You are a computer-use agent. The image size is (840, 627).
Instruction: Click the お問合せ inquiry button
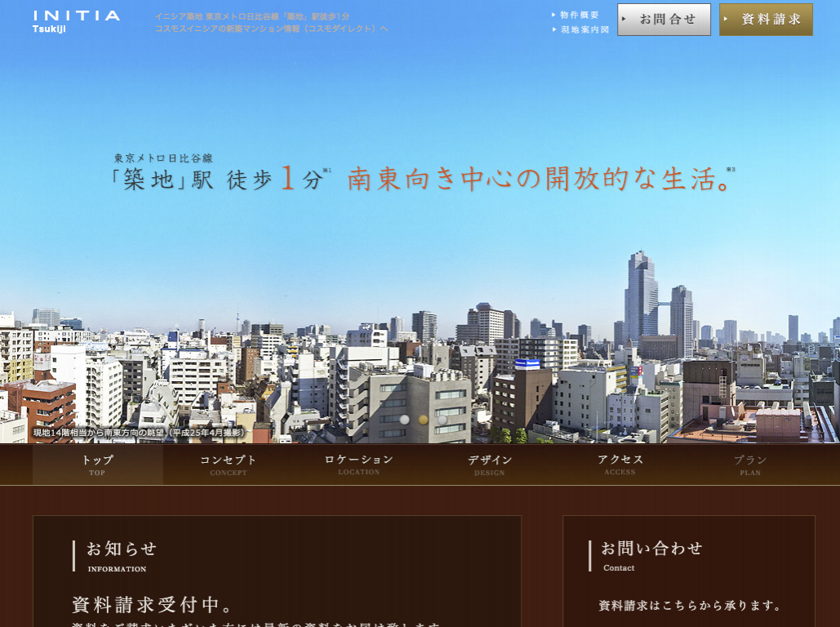click(664, 20)
